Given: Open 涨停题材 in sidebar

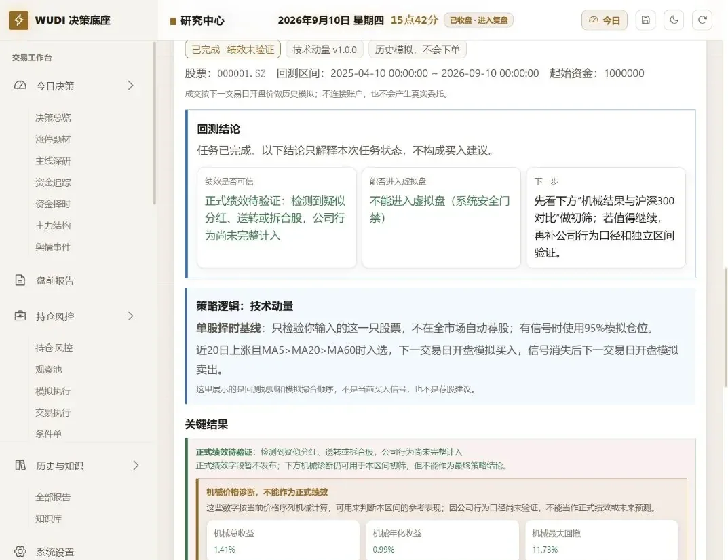Looking at the screenshot, I should click(x=53, y=139).
